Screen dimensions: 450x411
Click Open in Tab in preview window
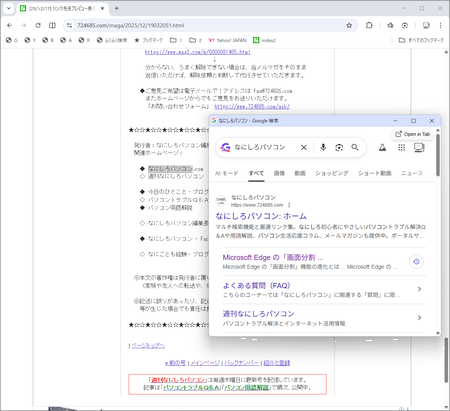[x=413, y=134]
